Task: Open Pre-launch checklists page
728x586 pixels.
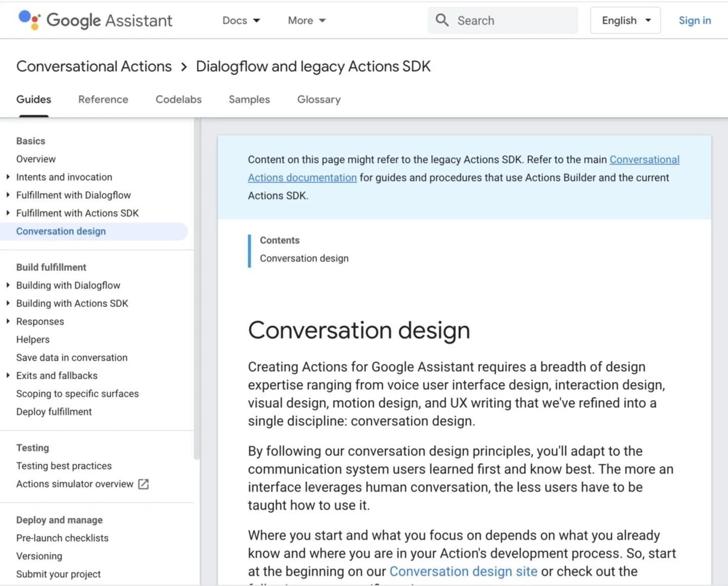Action: 62,538
